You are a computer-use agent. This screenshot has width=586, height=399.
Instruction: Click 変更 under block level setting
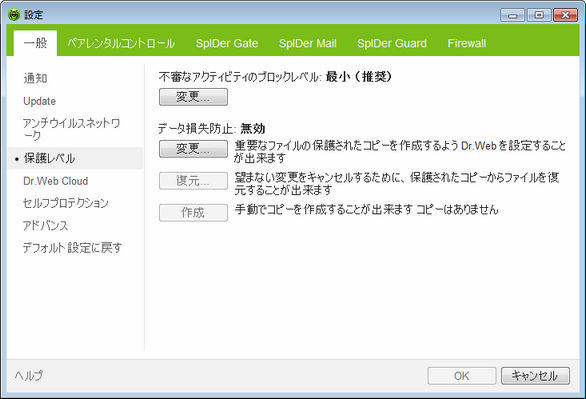click(x=193, y=97)
